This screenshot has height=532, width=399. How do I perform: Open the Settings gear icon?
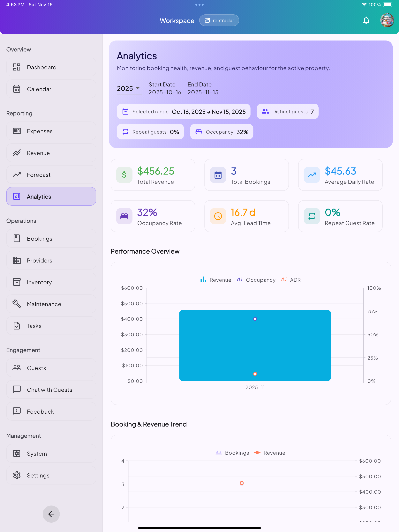(17, 475)
